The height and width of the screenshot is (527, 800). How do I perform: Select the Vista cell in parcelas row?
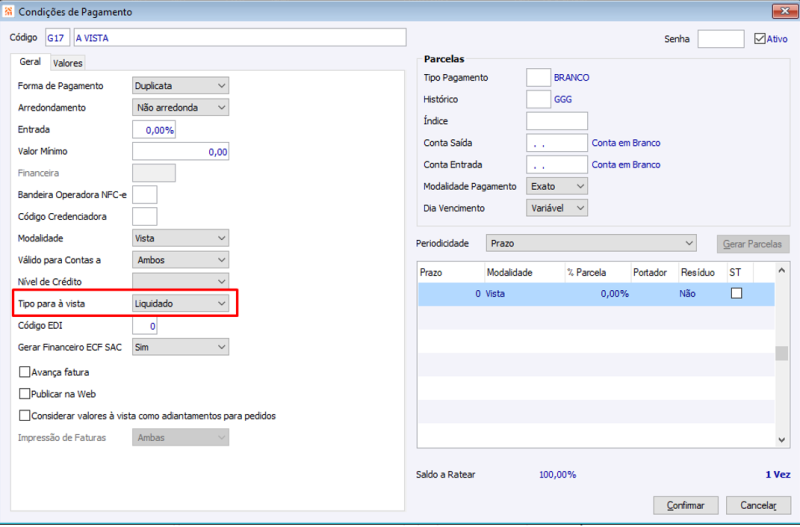coord(524,294)
